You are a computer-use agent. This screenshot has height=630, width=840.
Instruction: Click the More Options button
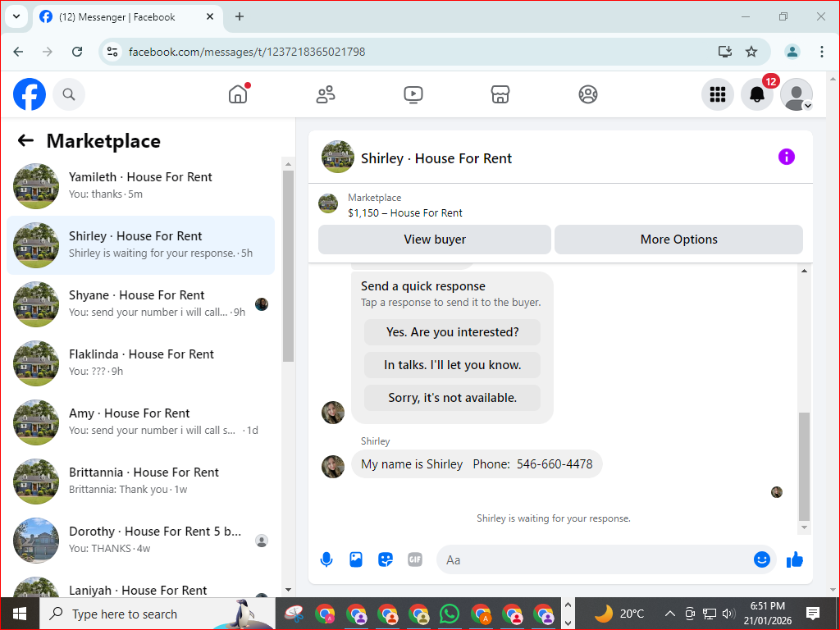[678, 240]
